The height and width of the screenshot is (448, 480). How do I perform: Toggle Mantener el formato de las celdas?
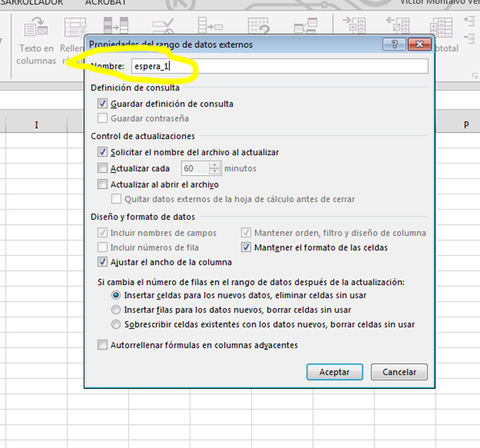pos(246,247)
